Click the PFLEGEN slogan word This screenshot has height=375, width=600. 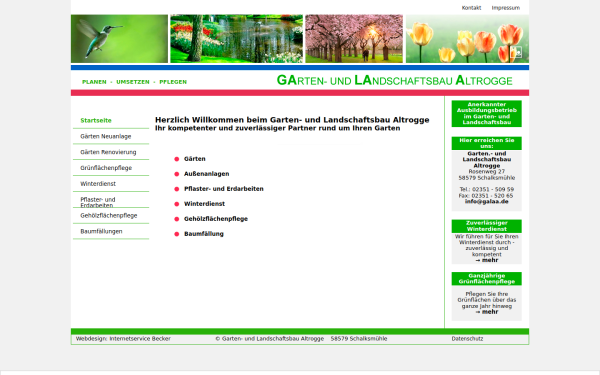point(173,82)
